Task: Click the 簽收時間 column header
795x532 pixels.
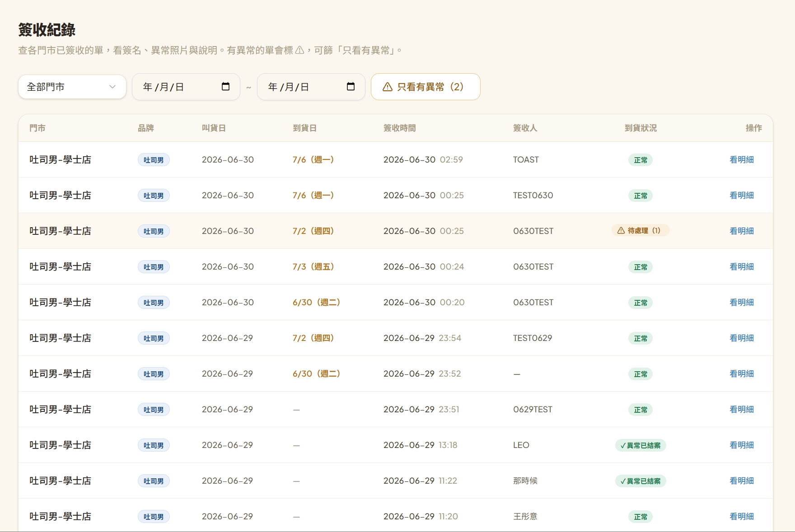Action: 399,128
